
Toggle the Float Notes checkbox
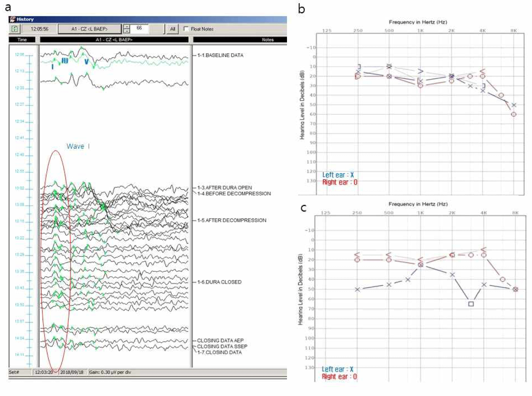tap(186, 29)
